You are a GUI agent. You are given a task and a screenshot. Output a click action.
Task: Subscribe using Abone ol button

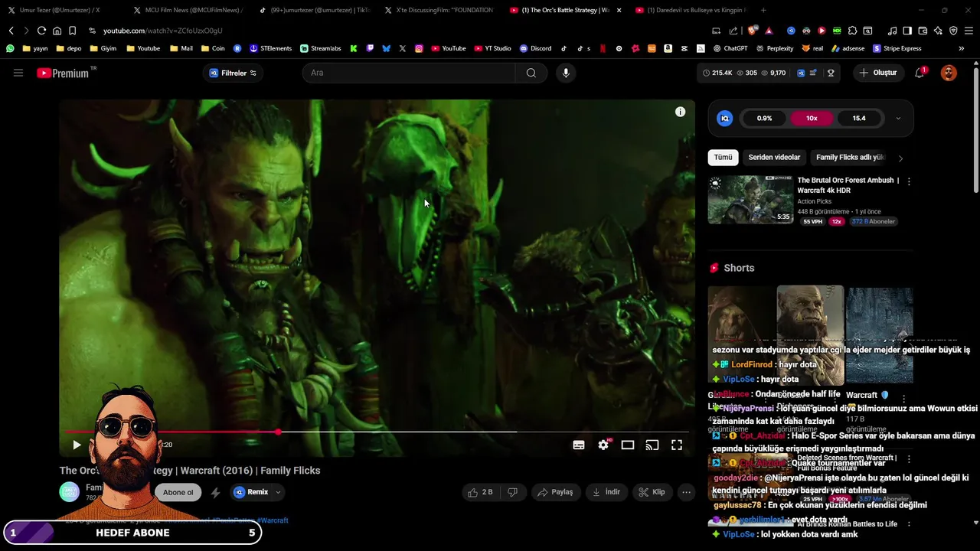pos(178,492)
